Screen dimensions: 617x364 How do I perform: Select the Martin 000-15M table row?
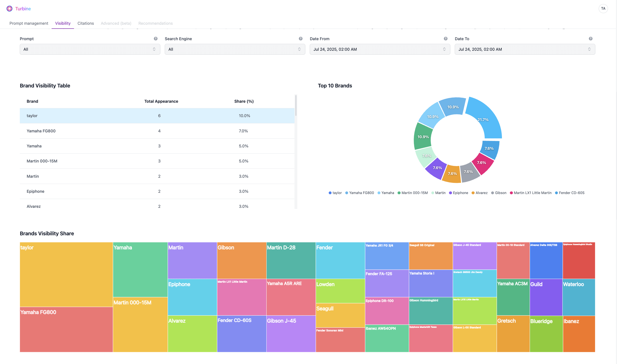click(x=157, y=161)
